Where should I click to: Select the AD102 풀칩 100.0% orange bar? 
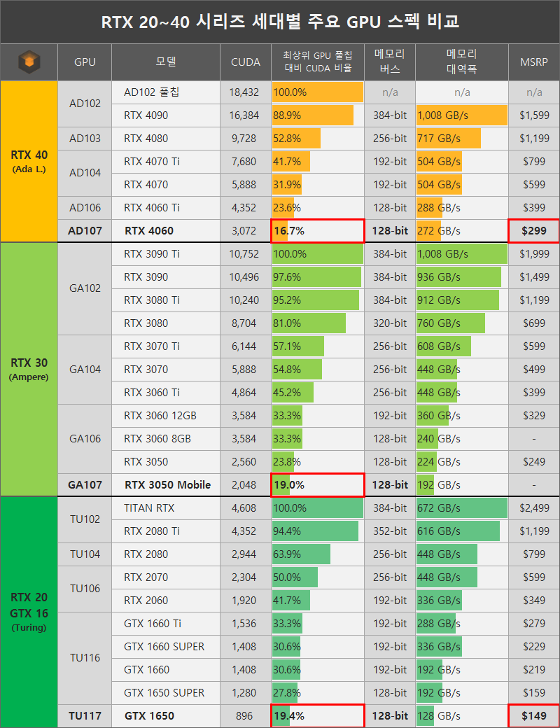(317, 92)
